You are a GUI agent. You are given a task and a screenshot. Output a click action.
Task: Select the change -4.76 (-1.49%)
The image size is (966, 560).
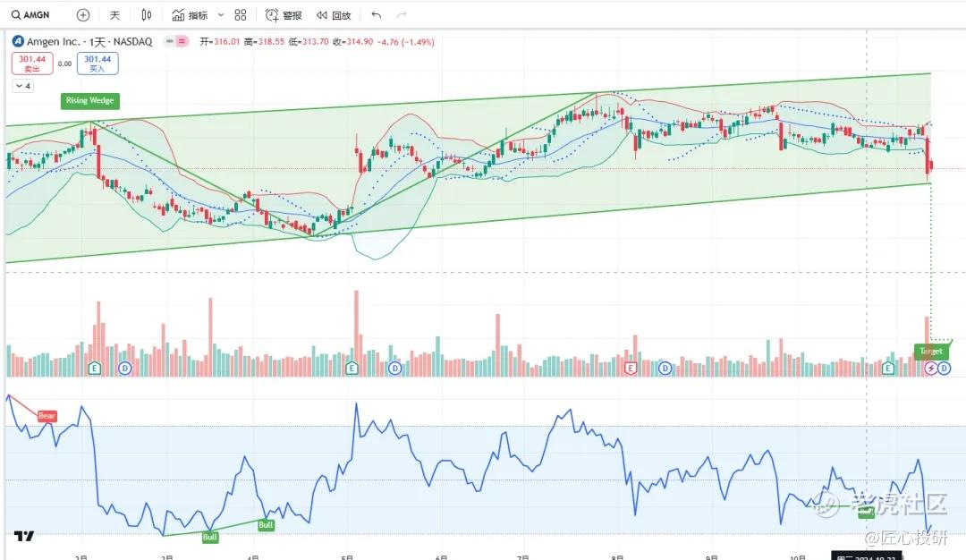[x=406, y=42]
